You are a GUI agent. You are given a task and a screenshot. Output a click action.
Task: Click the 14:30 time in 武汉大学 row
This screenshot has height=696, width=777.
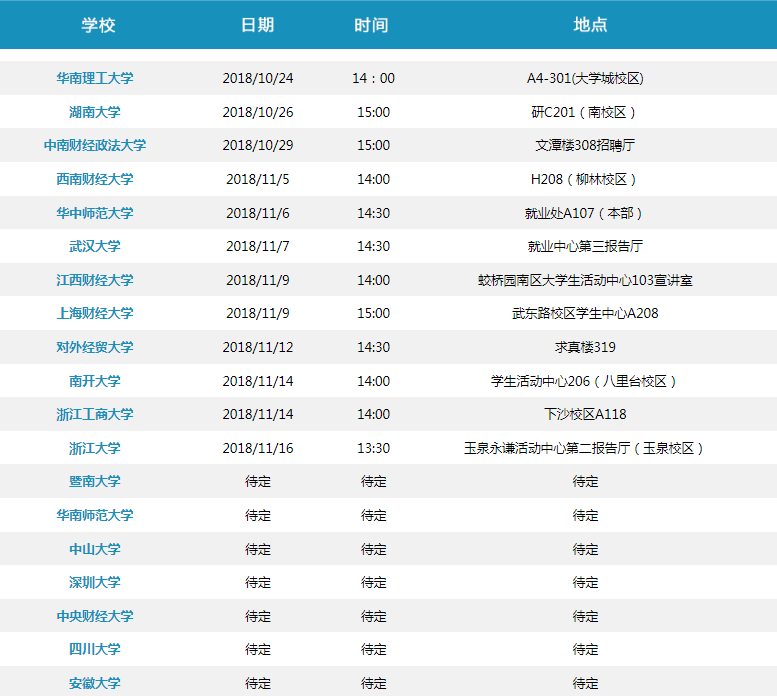tap(374, 246)
